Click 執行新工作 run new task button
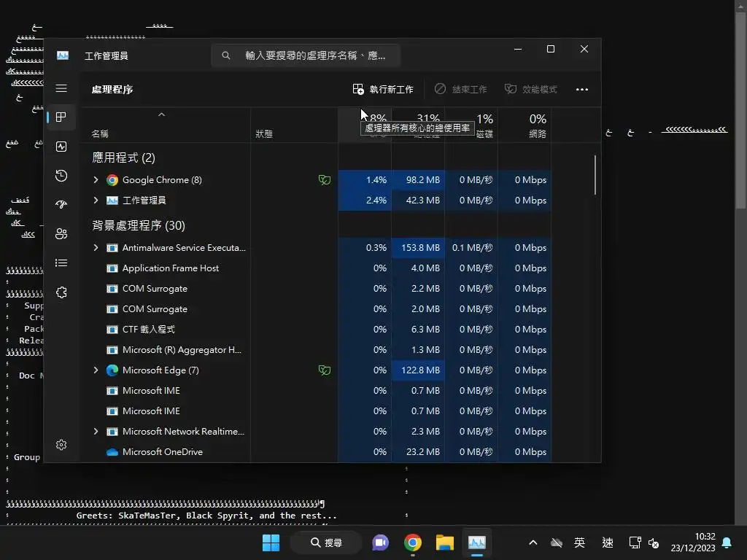 point(383,89)
